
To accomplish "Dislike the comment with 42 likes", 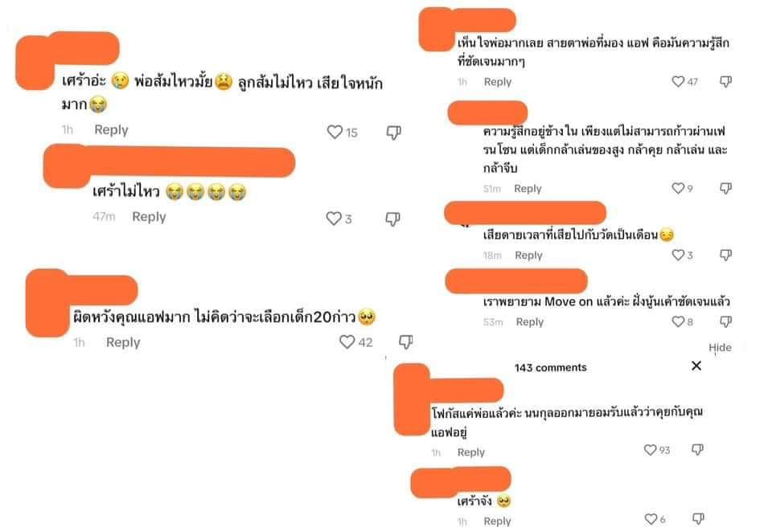I will coord(405,342).
